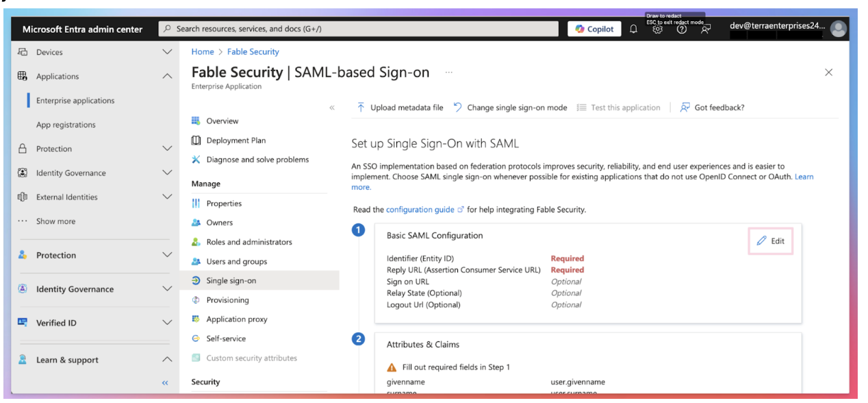868x403 pixels.
Task: Open Fable Security breadcrumb link
Action: pos(253,51)
